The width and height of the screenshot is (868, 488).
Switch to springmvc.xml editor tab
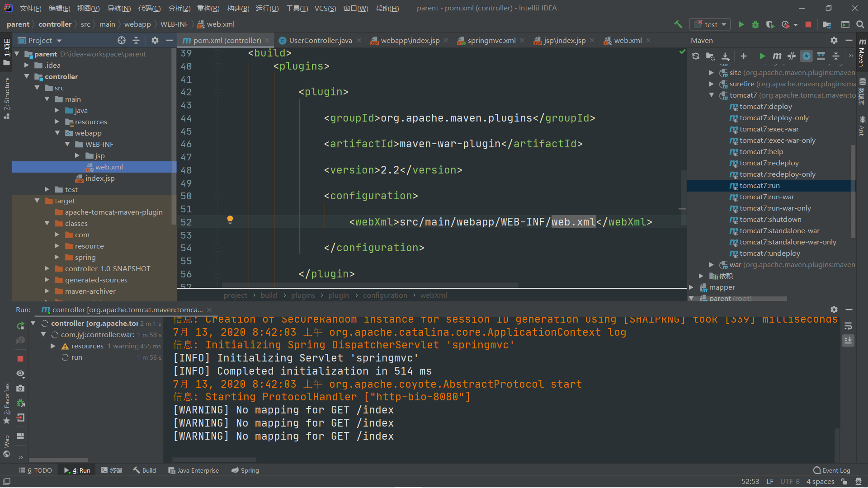click(x=491, y=40)
